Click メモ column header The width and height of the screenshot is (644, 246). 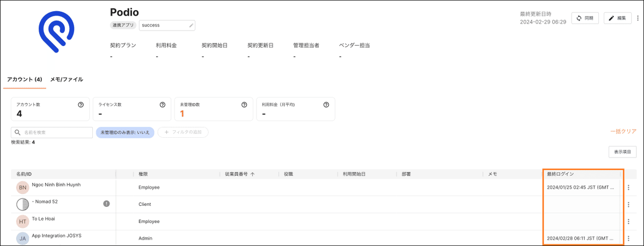pos(493,174)
